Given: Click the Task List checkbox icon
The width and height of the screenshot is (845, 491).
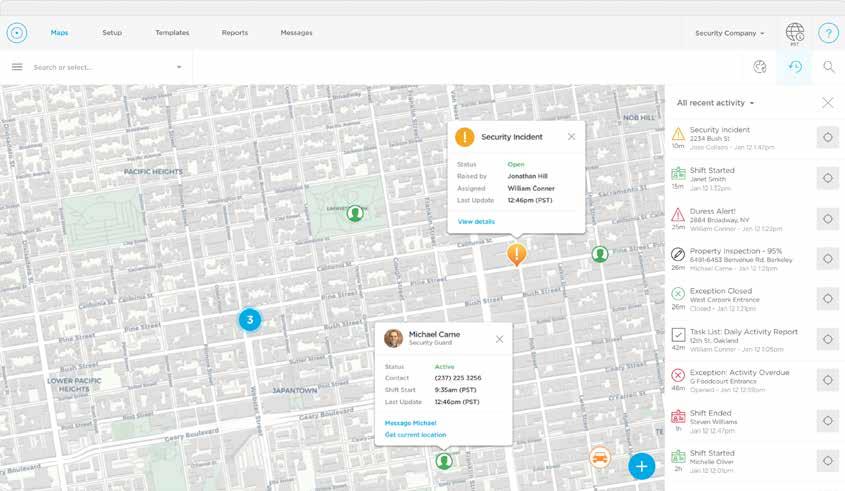Looking at the screenshot, I should click(678, 335).
